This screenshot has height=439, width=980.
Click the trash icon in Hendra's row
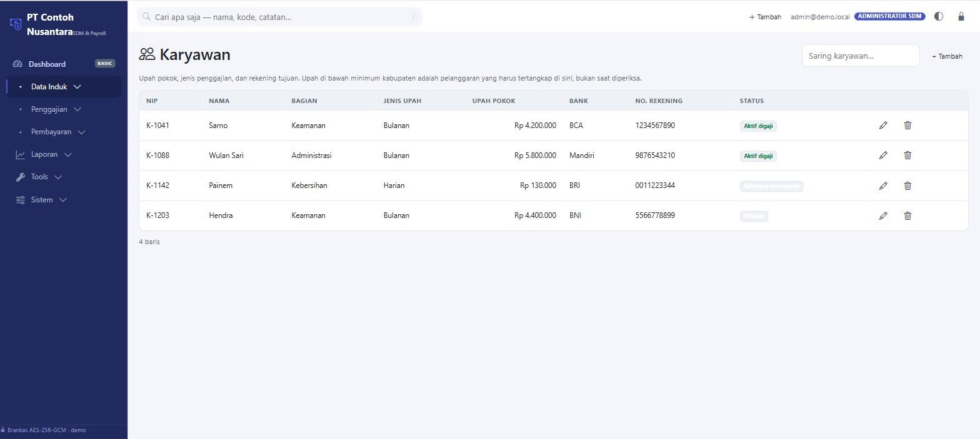[907, 215]
